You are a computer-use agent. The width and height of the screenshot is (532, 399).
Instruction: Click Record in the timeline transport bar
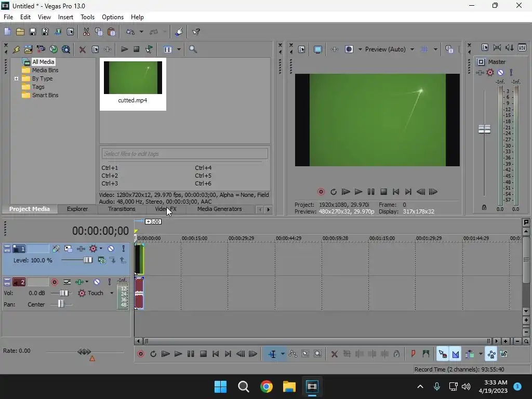(x=141, y=354)
